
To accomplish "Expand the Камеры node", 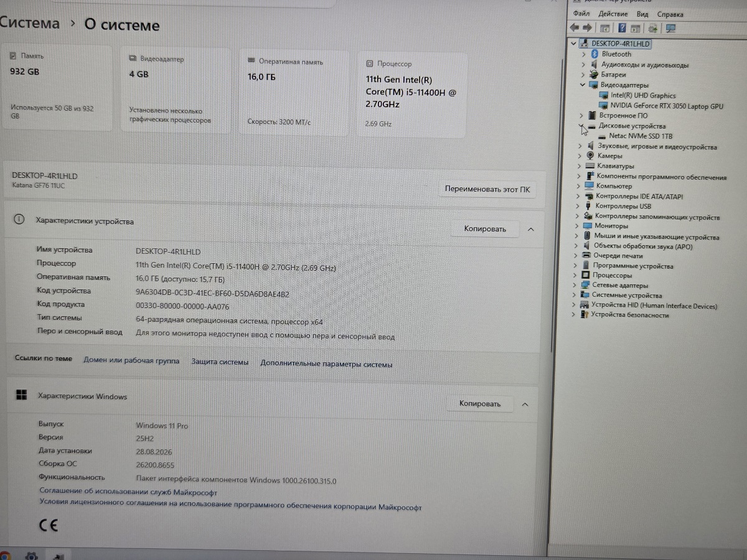I will click(580, 156).
